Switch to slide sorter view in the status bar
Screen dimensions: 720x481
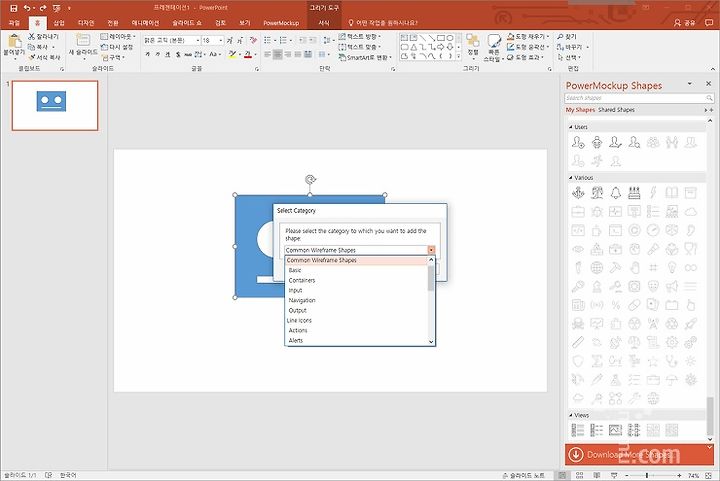click(579, 475)
